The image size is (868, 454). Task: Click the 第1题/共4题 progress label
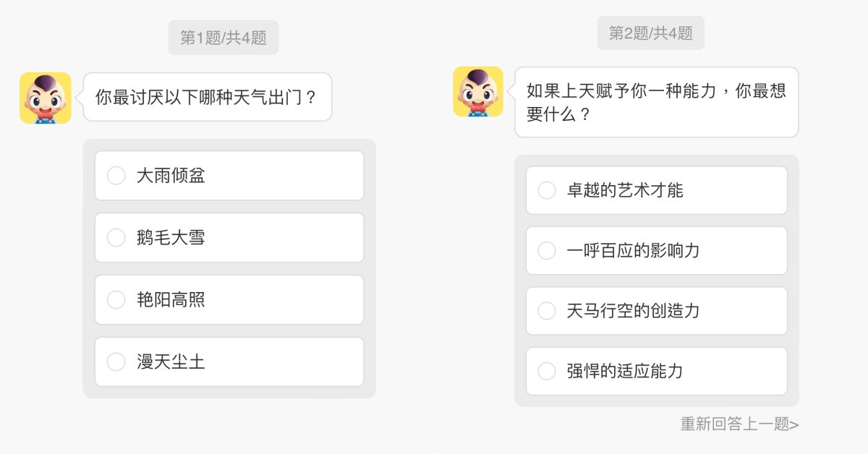click(224, 38)
